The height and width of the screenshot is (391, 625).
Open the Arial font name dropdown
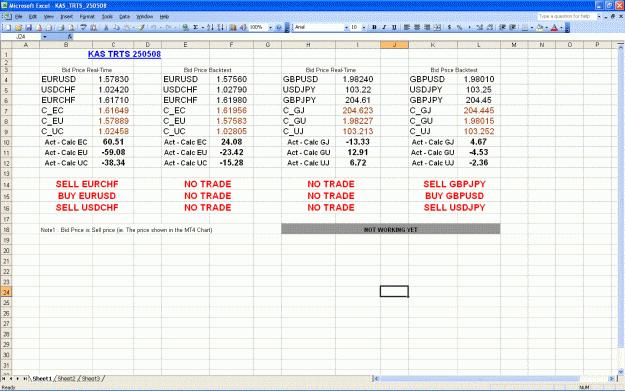tap(346, 27)
